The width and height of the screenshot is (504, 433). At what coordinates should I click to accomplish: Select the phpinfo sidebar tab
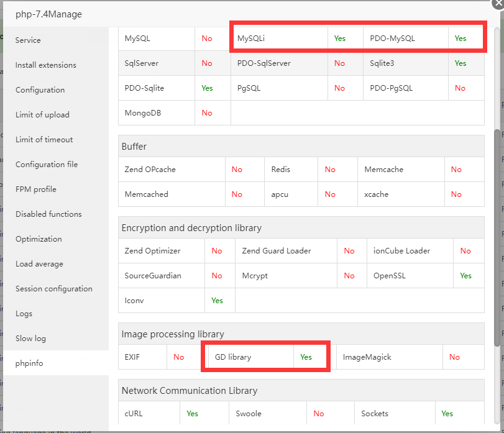(x=29, y=363)
